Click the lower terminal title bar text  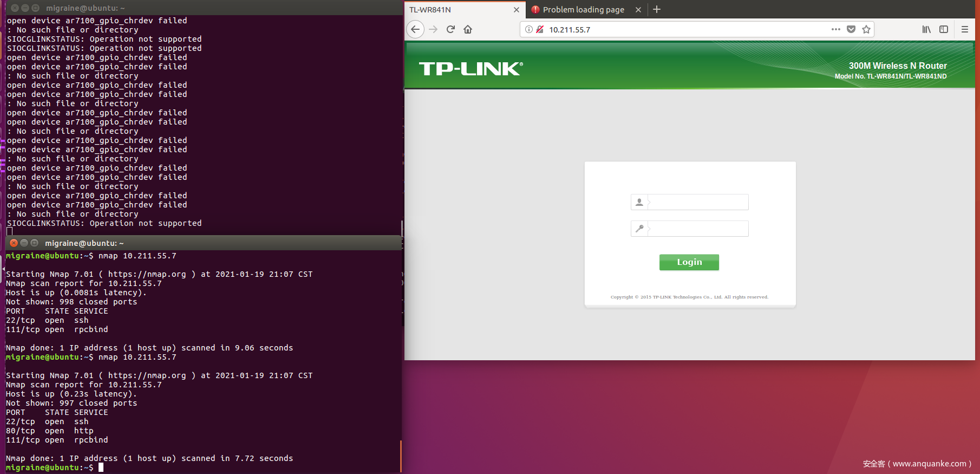point(84,243)
